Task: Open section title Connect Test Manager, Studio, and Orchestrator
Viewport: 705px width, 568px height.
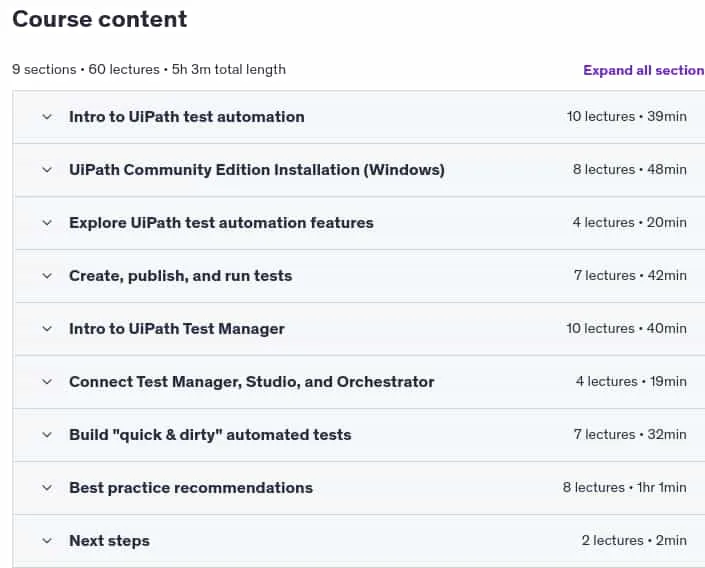Action: 252,382
